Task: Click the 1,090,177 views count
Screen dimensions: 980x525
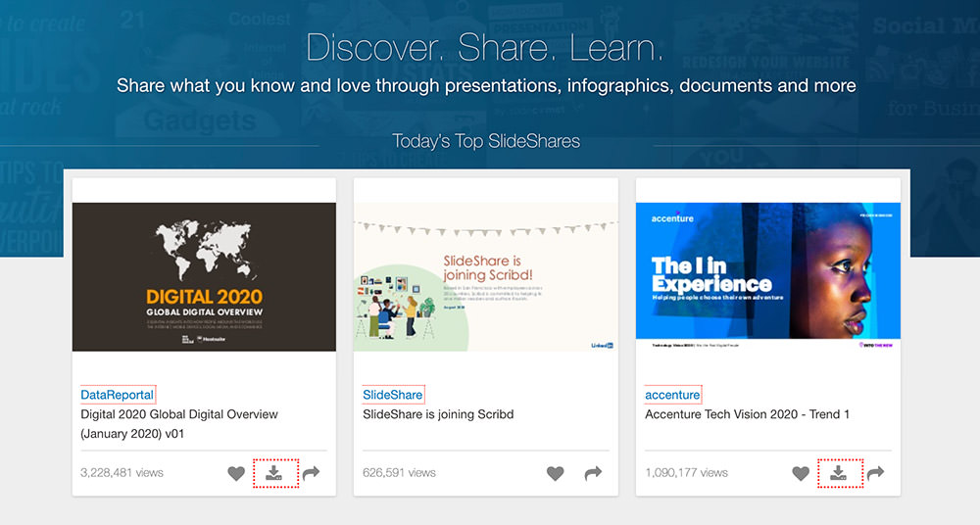Action: tap(686, 473)
